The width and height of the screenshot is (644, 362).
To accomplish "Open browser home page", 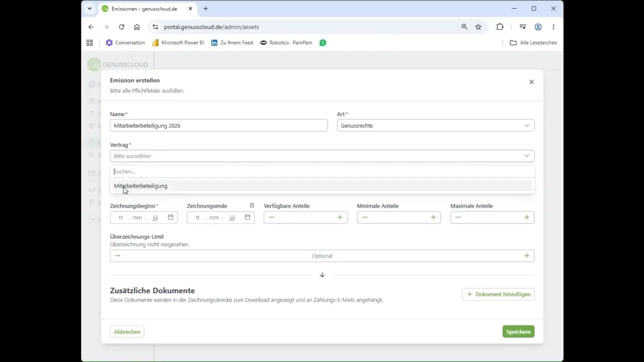I will 137,27.
